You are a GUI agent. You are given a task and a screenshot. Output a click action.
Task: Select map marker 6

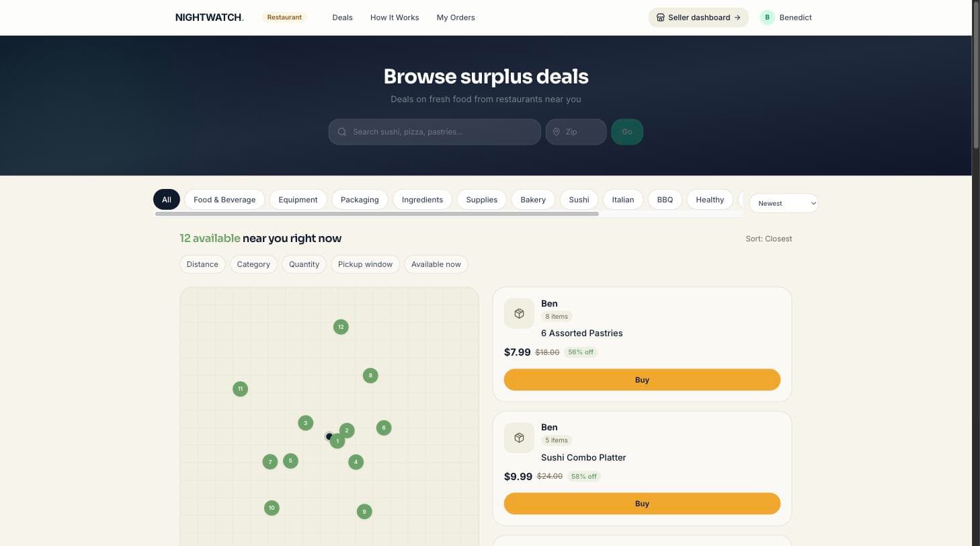coord(384,428)
